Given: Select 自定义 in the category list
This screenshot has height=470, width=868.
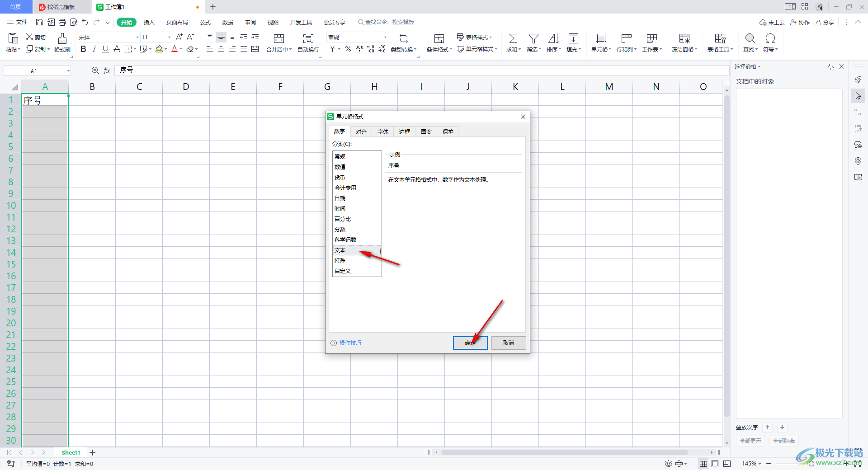Looking at the screenshot, I should (x=357, y=271).
